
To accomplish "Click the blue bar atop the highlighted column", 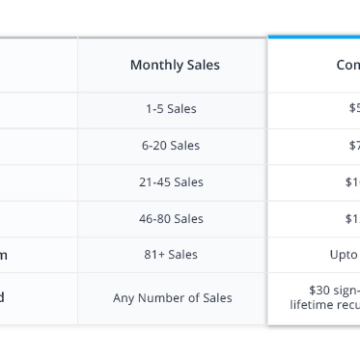I will (x=314, y=37).
